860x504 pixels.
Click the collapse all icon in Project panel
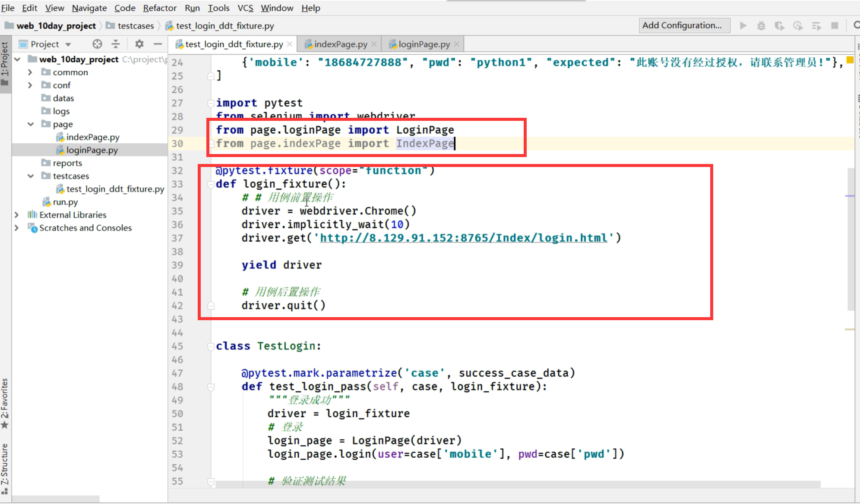(x=116, y=44)
